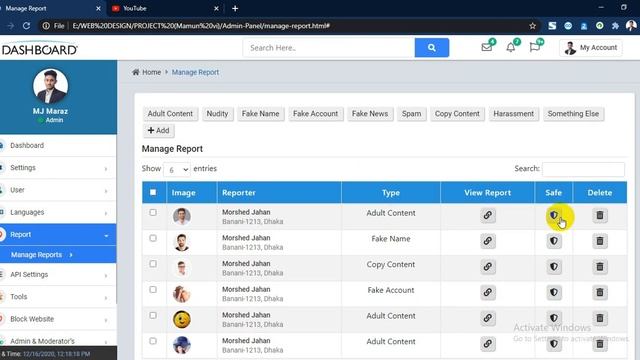Click Home breadcrumb link
Viewport: 640px width, 360px height.
(x=151, y=72)
